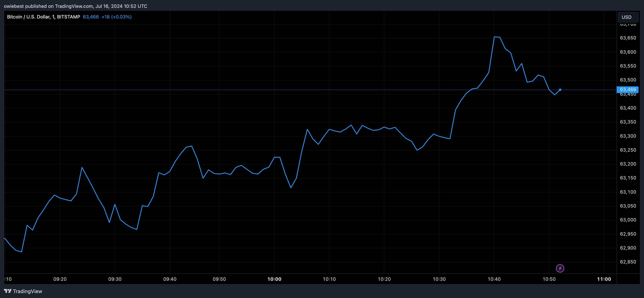The width and height of the screenshot is (644, 298).
Task: Click the 63,000 price scale label
Action: (628, 220)
